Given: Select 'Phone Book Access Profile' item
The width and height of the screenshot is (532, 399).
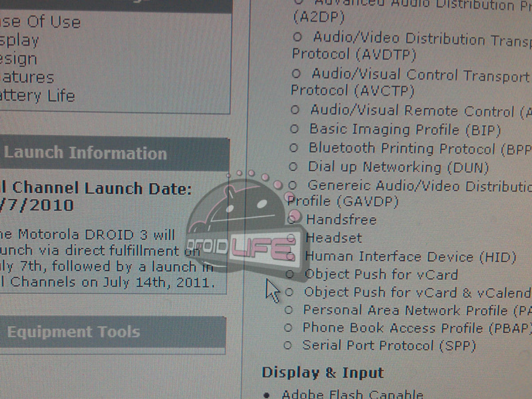Looking at the screenshot, I should click(393, 328).
